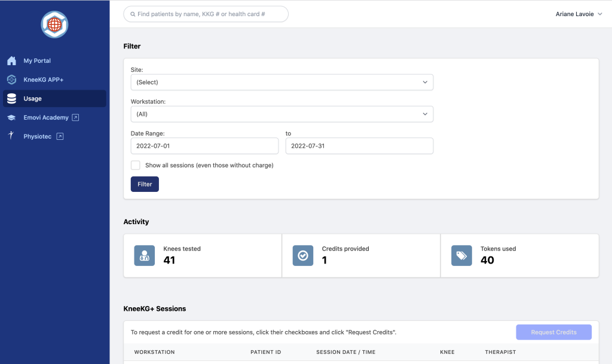Click the SESSION DATE / TIME column header
The width and height of the screenshot is (612, 364).
point(346,352)
